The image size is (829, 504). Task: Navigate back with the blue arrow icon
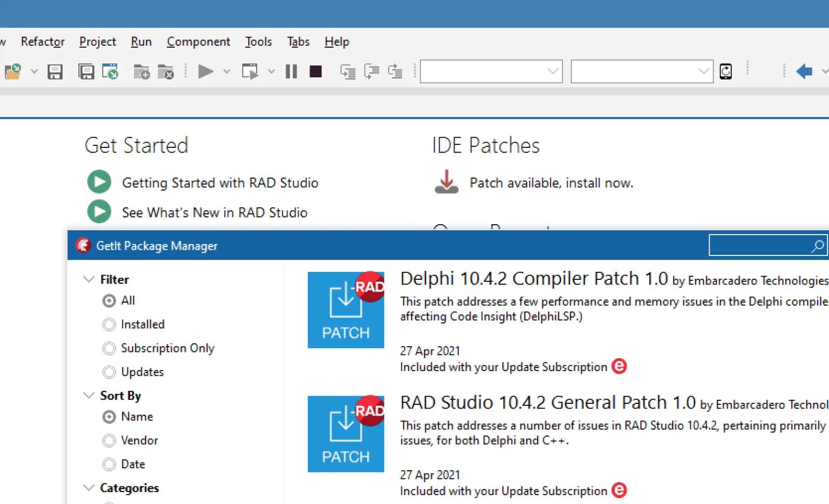[804, 71]
